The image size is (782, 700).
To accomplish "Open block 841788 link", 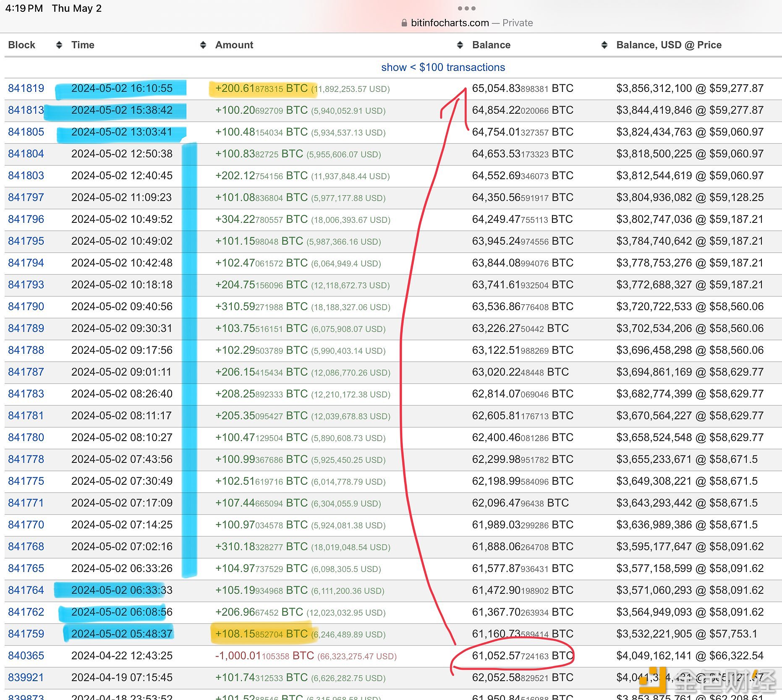I will [x=26, y=350].
